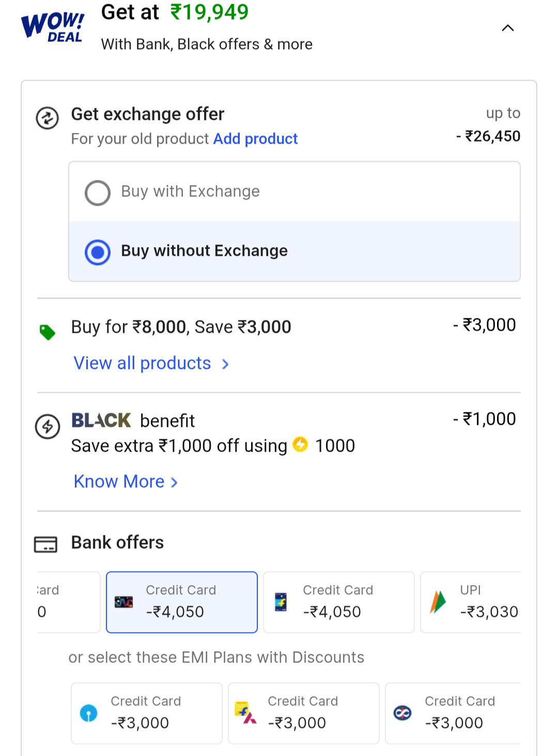Click 'With Bank, Black offers & more' subtitle
Screen dimensions: 558x756
point(207,44)
